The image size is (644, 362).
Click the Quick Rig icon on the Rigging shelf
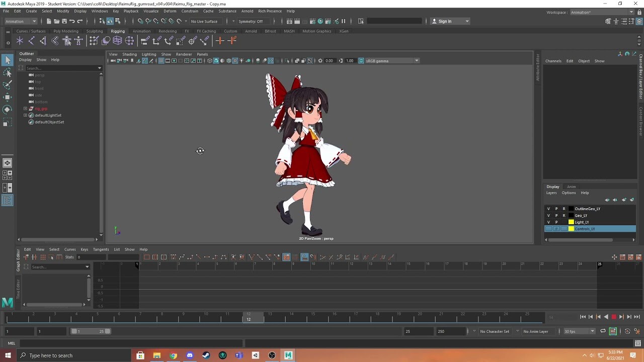66,41
